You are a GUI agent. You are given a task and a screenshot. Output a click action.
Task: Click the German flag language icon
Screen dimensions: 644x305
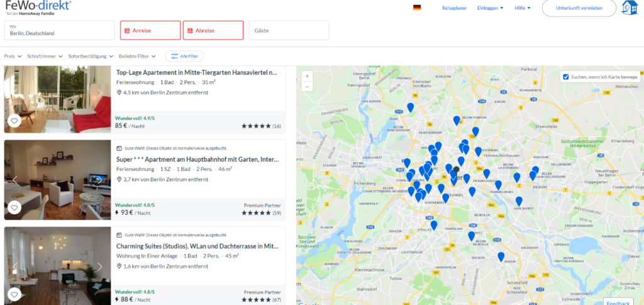pyautogui.click(x=416, y=8)
